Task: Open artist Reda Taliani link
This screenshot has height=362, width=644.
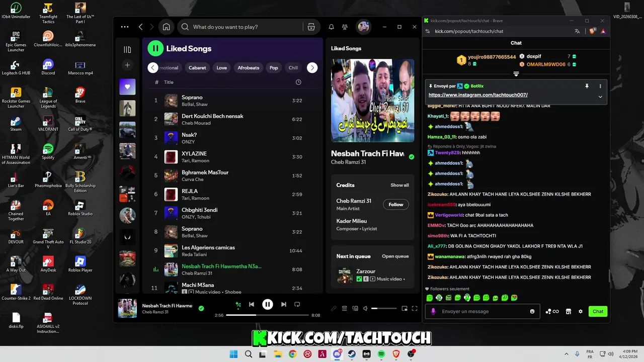Action: [x=194, y=254]
